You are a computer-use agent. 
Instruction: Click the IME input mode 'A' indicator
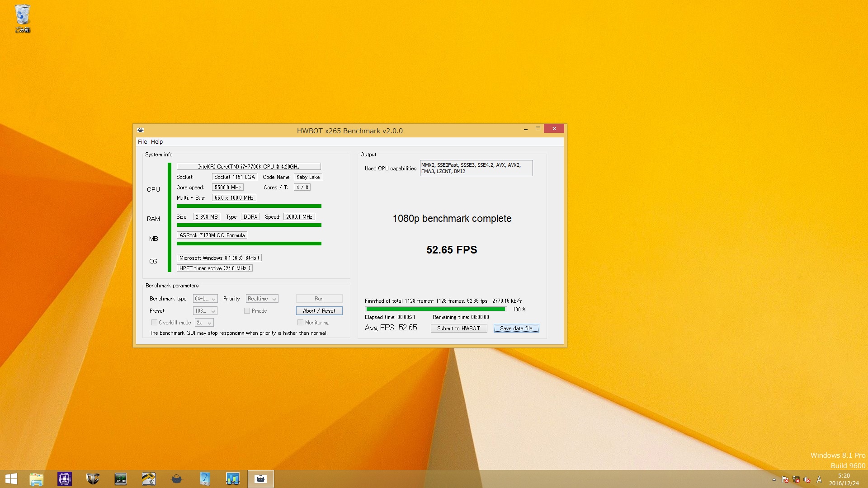pos(819,480)
